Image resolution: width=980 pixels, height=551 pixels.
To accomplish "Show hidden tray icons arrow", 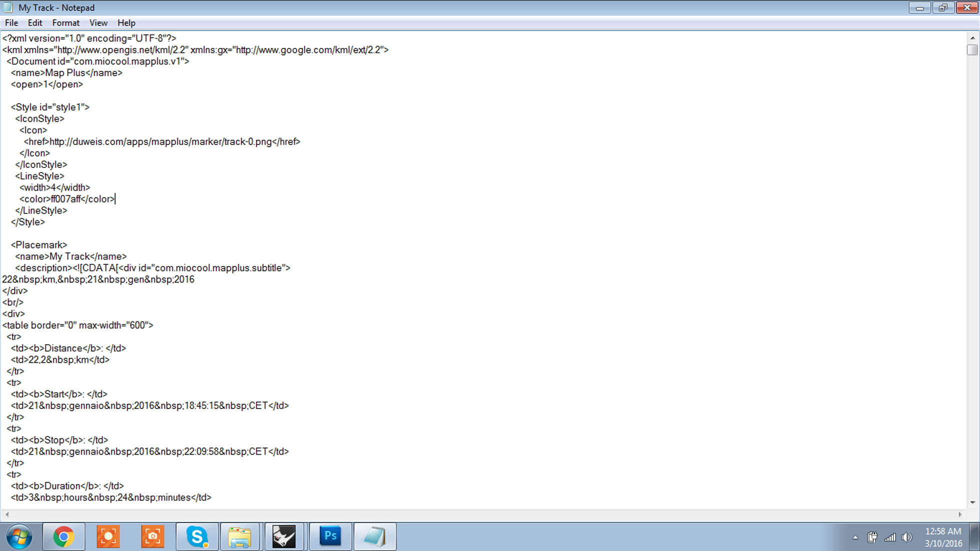I will pyautogui.click(x=855, y=537).
